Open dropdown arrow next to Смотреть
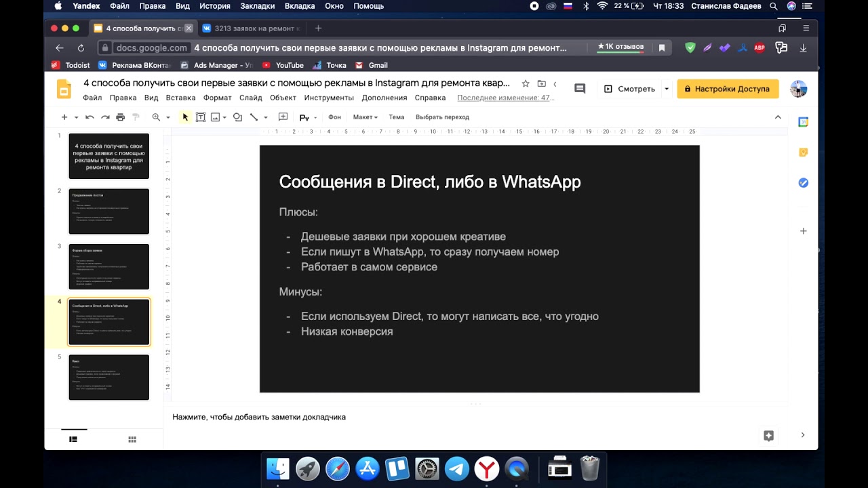This screenshot has width=868, height=488. click(667, 89)
